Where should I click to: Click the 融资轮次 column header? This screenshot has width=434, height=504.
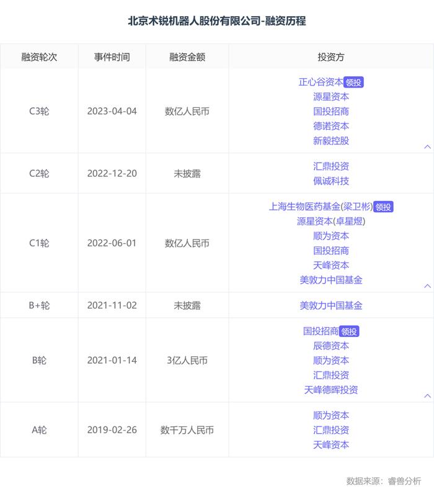[39, 57]
